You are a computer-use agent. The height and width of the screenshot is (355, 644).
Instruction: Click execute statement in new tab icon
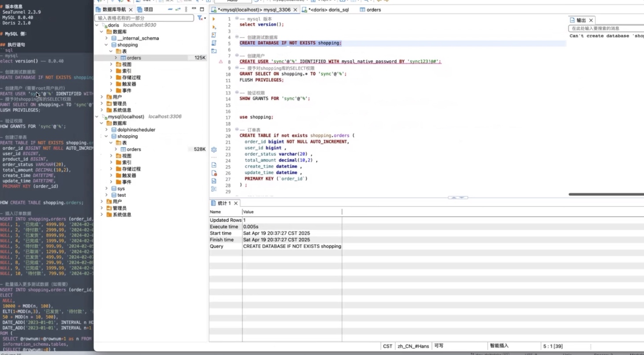(x=214, y=27)
